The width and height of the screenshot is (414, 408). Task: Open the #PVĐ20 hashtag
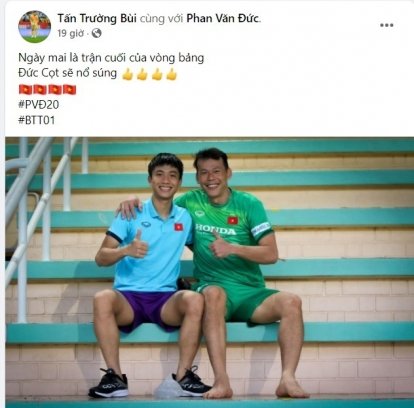[38, 105]
